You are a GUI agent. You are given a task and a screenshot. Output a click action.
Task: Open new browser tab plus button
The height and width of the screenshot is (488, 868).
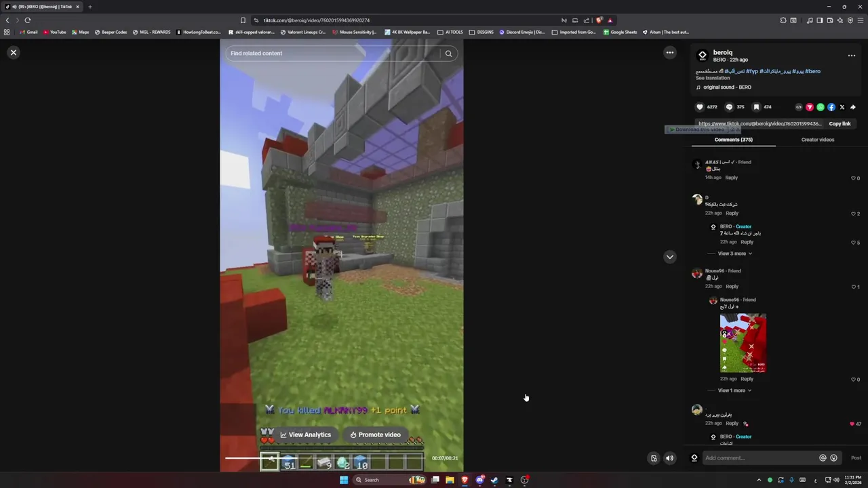[90, 7]
